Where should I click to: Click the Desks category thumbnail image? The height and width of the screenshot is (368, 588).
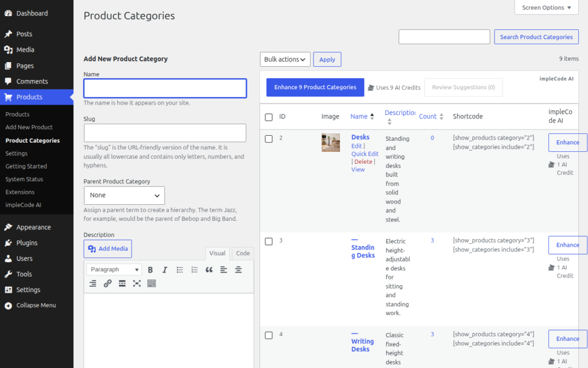click(x=330, y=143)
